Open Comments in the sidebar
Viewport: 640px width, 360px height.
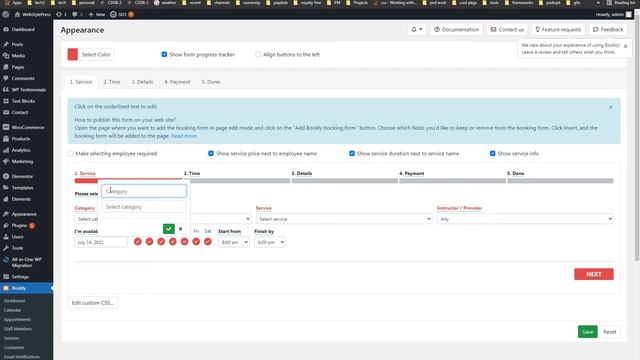(x=23, y=78)
